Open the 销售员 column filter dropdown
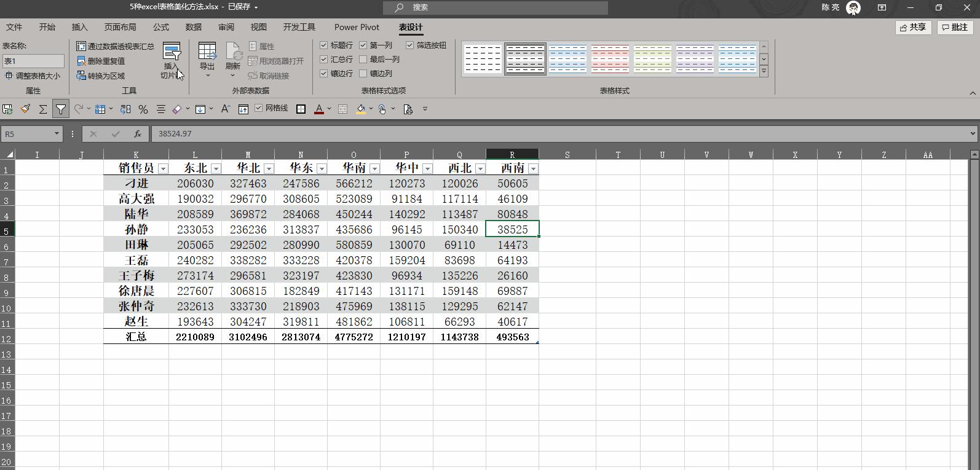 (163, 168)
